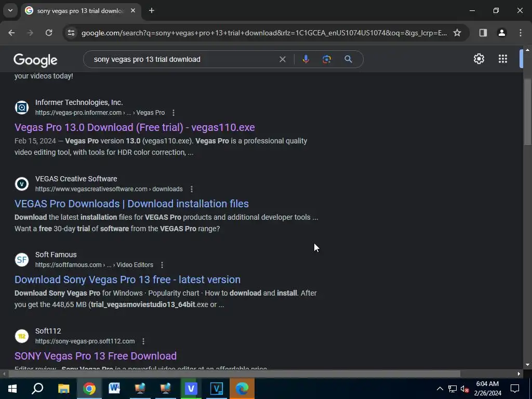Go back to the previous page

click(x=11, y=33)
